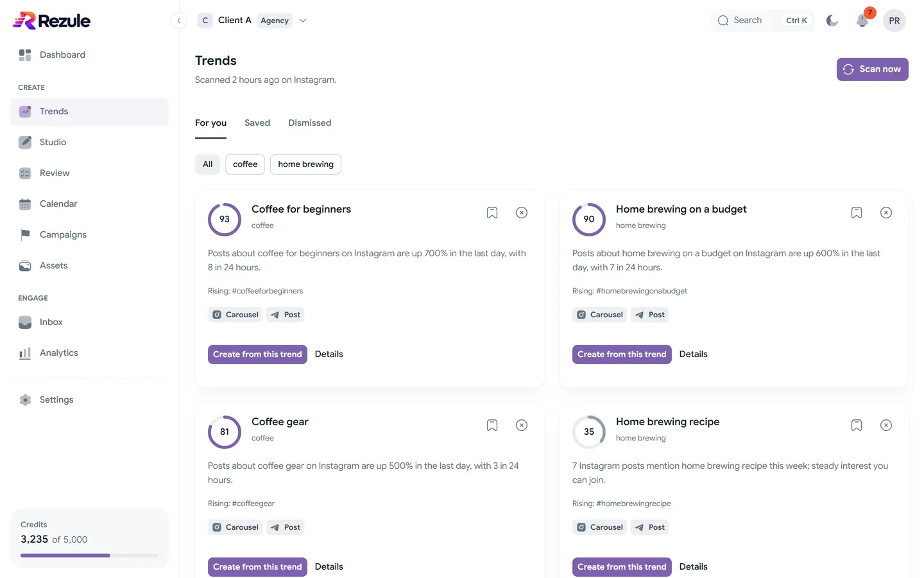This screenshot has width=924, height=578.
Task: Select the All filter chip
Action: click(207, 164)
